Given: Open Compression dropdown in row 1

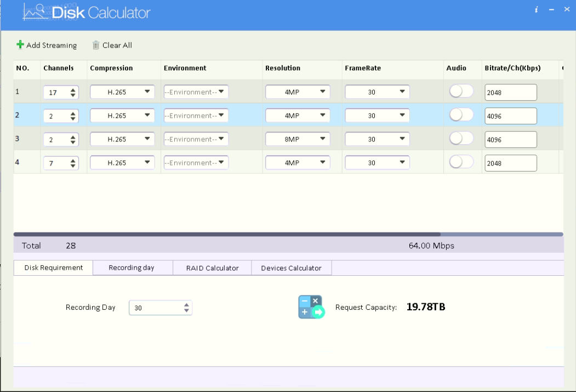Looking at the screenshot, I should click(122, 92).
